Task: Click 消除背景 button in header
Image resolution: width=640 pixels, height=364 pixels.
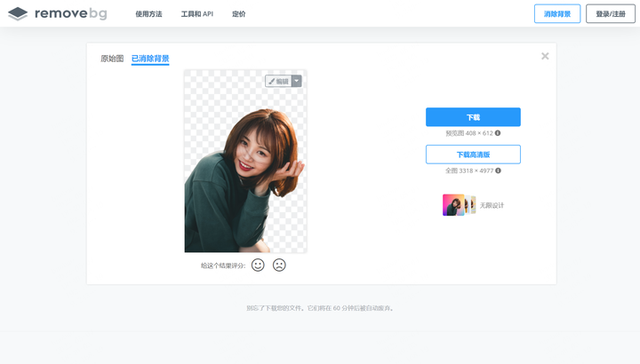Action: point(557,14)
